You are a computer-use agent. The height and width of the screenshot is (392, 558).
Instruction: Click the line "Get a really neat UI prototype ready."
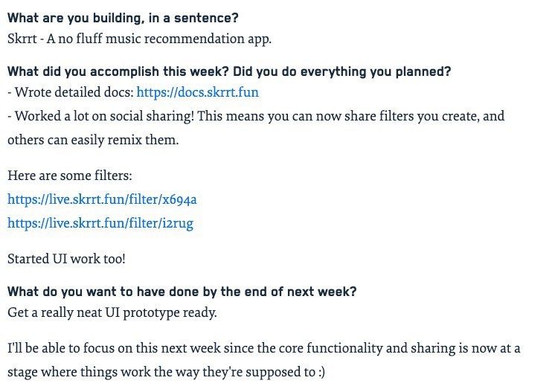[112, 312]
